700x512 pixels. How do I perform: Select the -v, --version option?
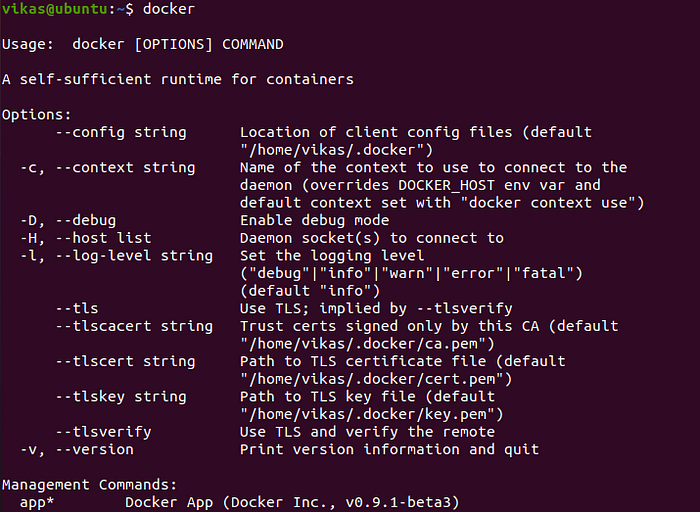click(x=77, y=449)
